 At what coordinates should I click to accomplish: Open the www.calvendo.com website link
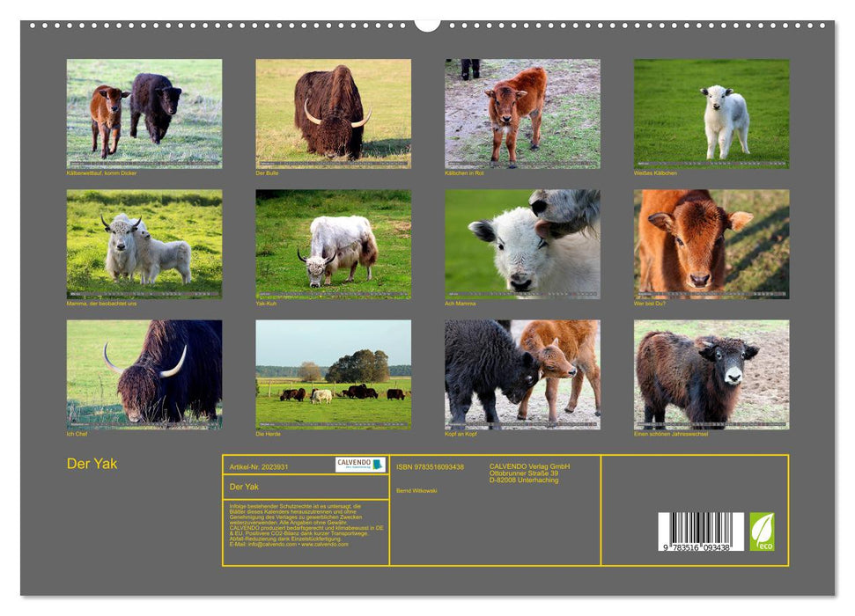(326, 546)
